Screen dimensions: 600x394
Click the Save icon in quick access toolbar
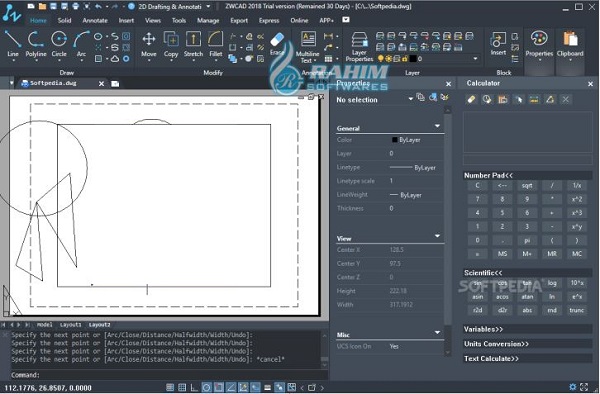[53, 6]
